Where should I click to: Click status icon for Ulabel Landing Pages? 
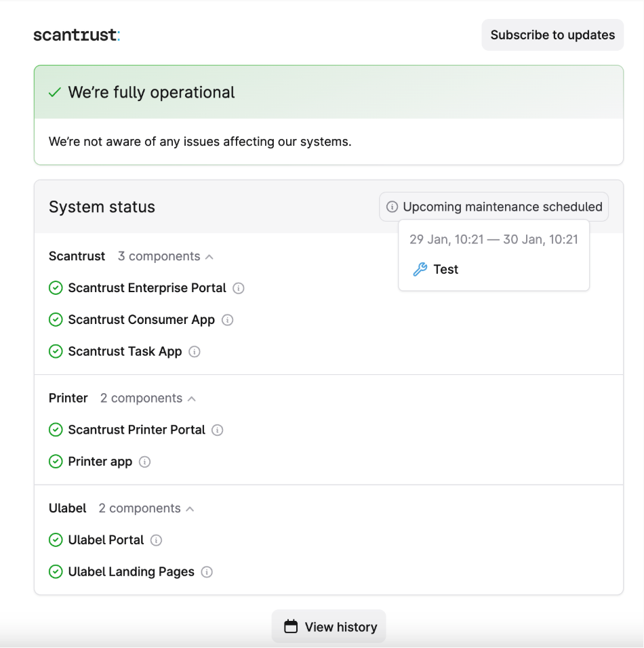click(x=56, y=571)
